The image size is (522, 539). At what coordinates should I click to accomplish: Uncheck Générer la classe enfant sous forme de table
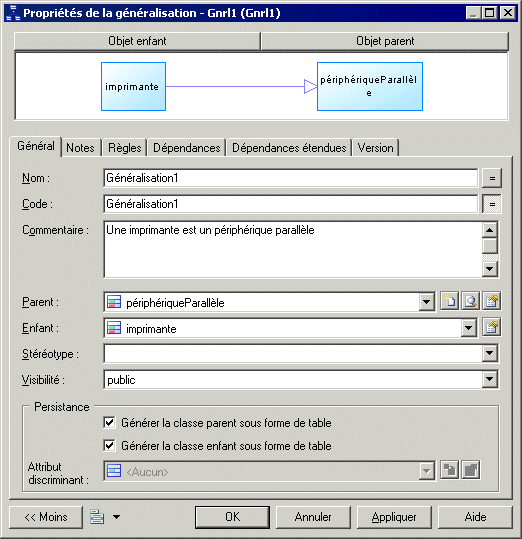click(109, 446)
